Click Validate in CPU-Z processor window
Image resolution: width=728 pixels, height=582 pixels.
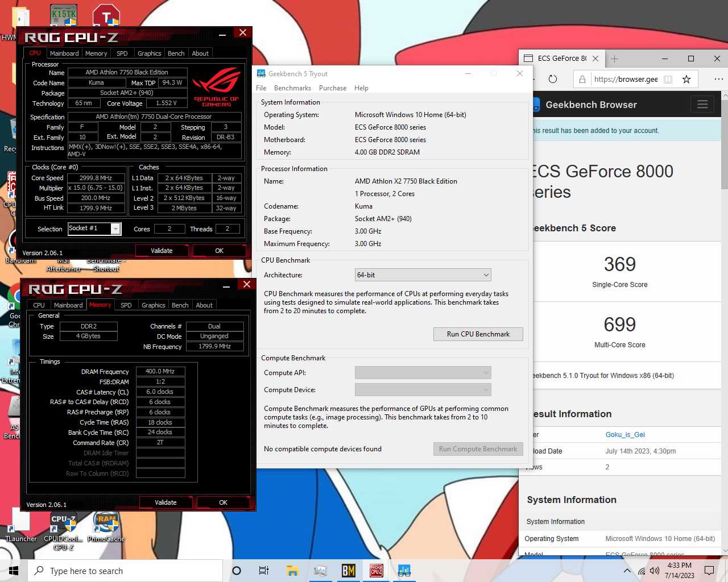162,251
